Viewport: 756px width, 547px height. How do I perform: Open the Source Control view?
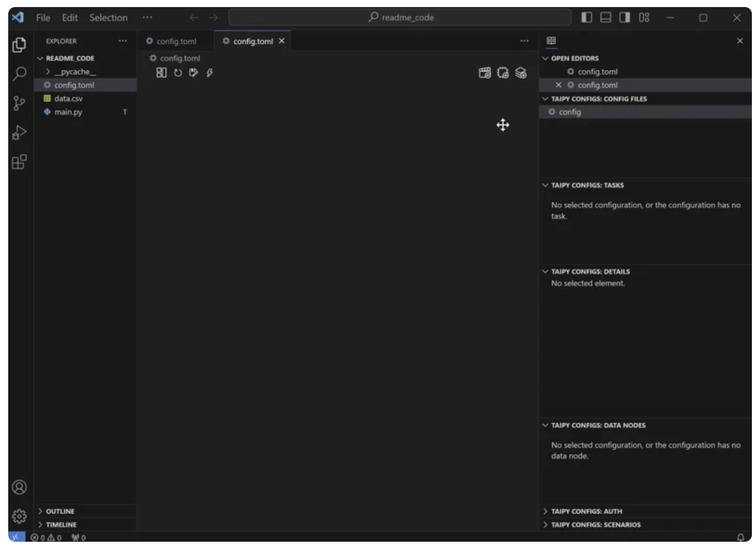coord(20,104)
